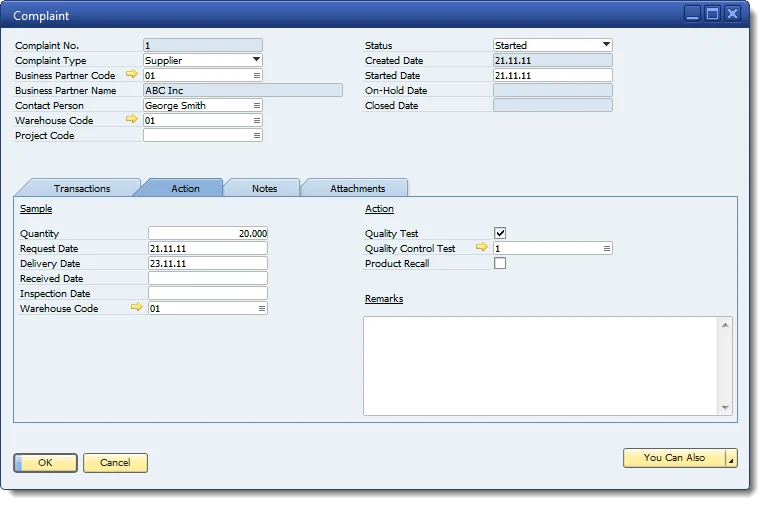Click the header Warehouse Code link arrow
Viewport: 765px width, 505px height.
[132, 120]
